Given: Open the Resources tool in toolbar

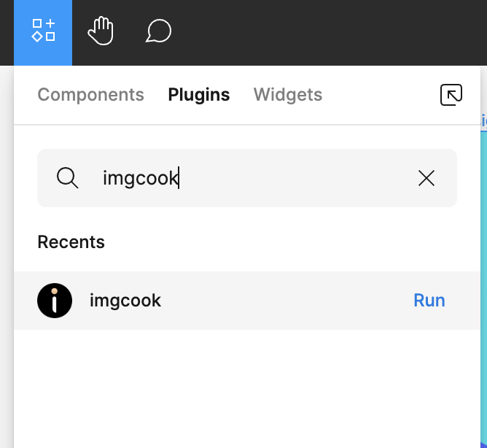Looking at the screenshot, I should click(x=43, y=31).
